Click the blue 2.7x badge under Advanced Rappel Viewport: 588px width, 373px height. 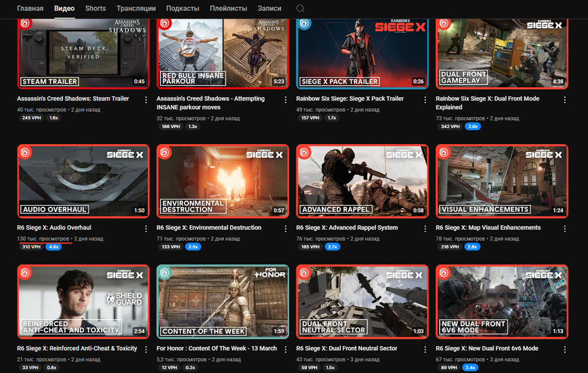point(333,247)
